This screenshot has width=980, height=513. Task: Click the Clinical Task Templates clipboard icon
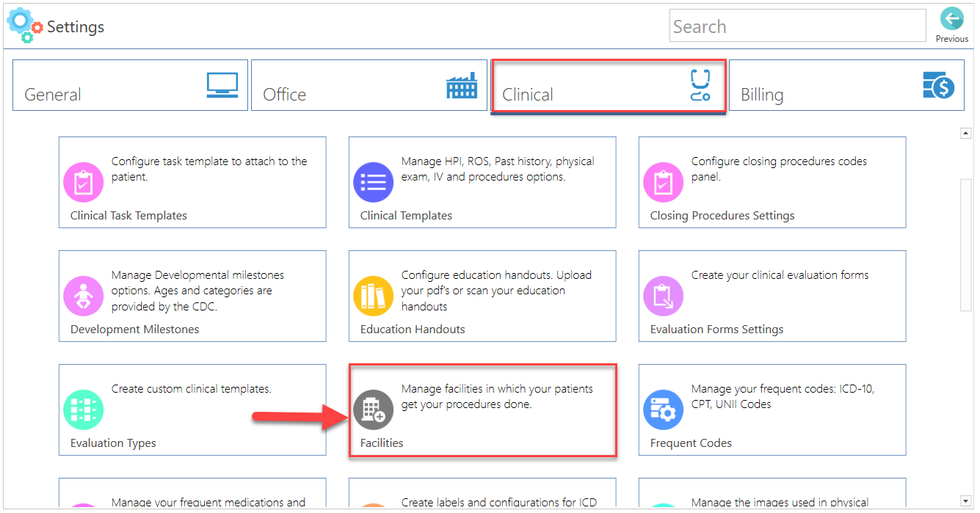coord(83,182)
